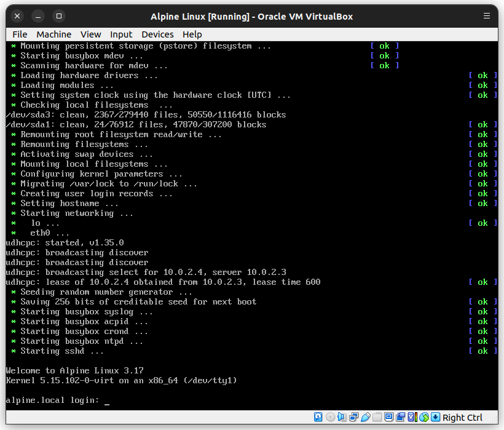Viewport: 504px width, 430px height.
Task: Click the '/dev/sda1: clean' fsck line
Action: (x=136, y=124)
